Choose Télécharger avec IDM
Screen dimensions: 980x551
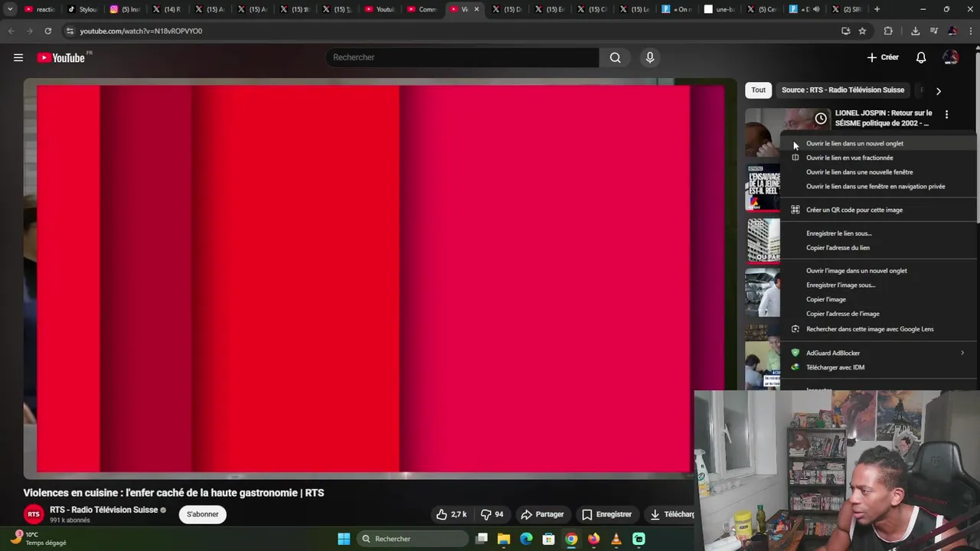tap(835, 367)
